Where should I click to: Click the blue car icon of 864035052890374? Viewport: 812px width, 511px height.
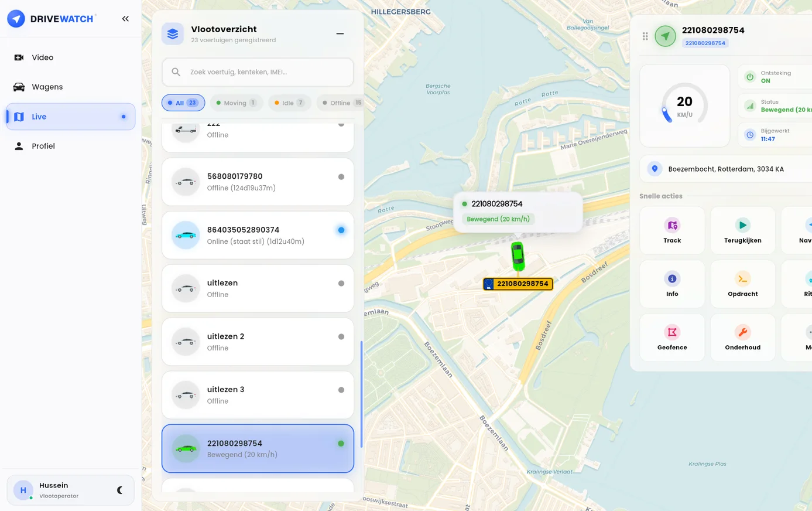(x=186, y=235)
